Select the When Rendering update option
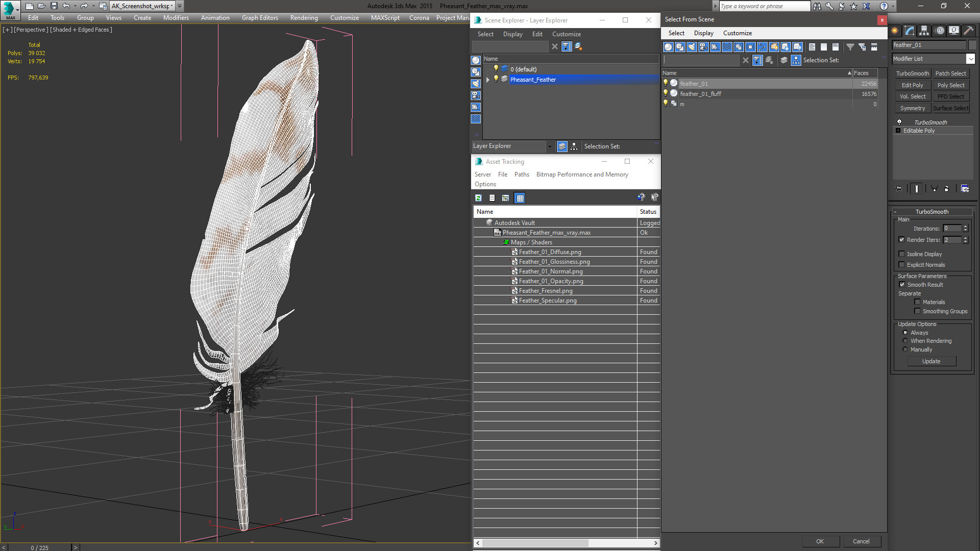 (x=905, y=341)
